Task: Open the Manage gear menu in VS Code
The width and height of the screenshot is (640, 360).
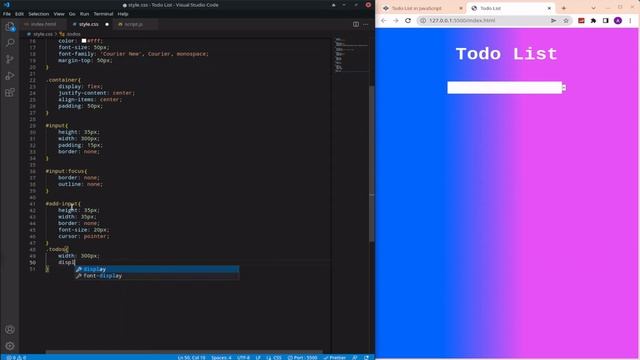Action: 10,346
